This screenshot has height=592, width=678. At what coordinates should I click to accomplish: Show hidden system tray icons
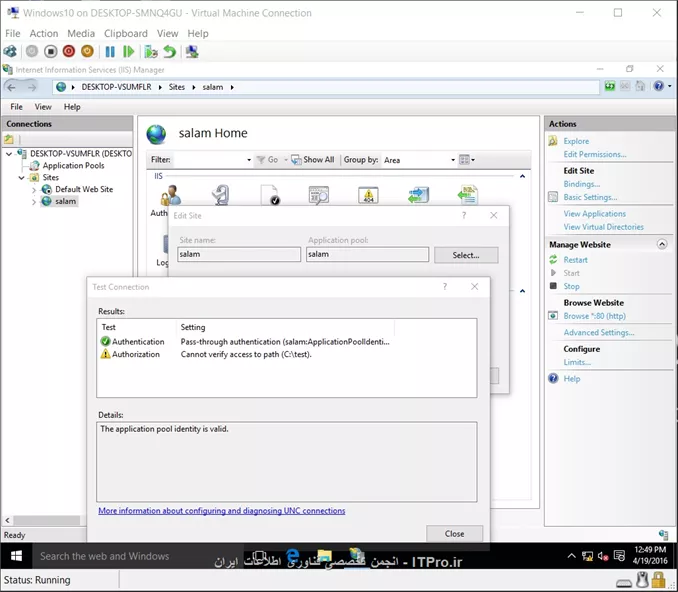tap(571, 556)
